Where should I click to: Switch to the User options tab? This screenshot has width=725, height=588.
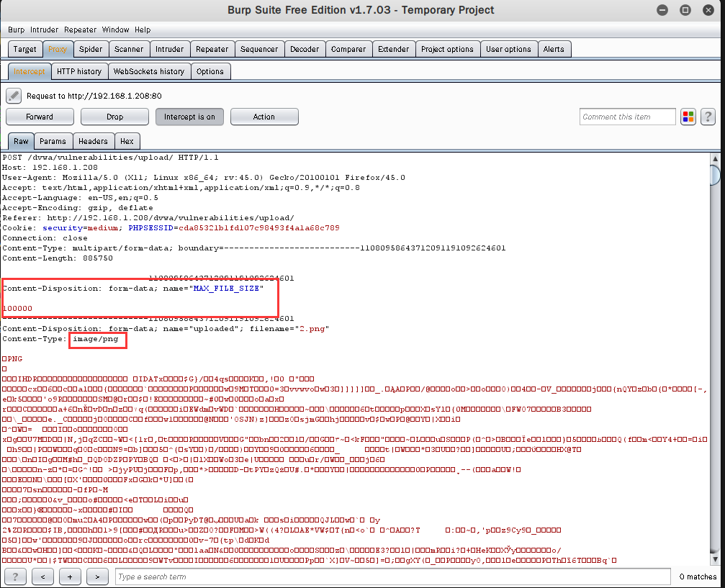point(508,49)
